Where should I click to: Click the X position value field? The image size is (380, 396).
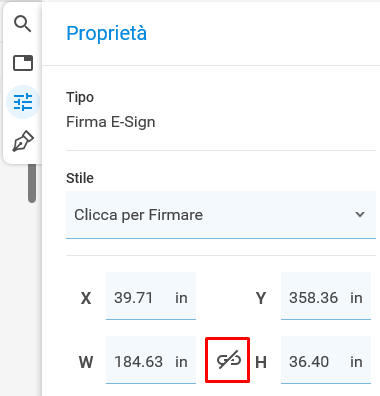[x=151, y=296]
